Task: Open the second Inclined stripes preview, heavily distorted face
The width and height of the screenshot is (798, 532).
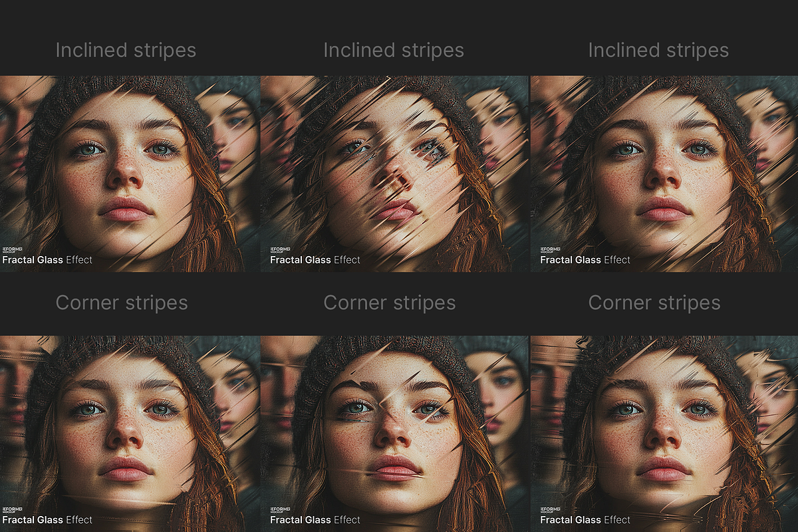Action: (x=395, y=174)
